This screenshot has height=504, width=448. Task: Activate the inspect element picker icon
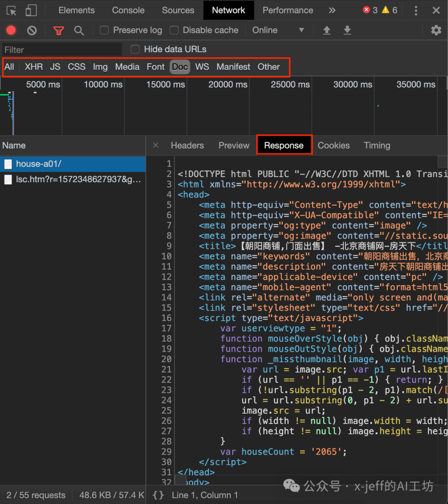[x=12, y=10]
